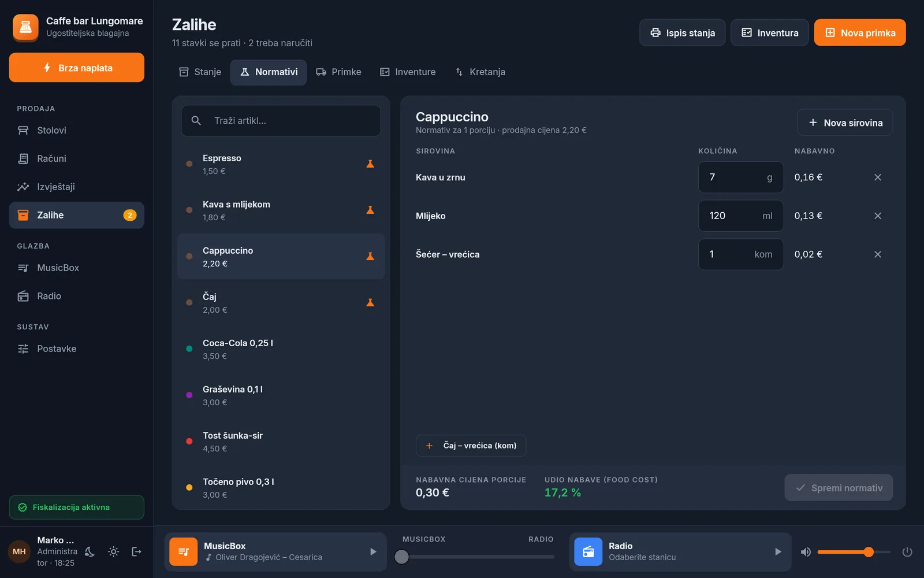The width and height of the screenshot is (924, 578).
Task: Play the Radio station
Action: pyautogui.click(x=778, y=552)
